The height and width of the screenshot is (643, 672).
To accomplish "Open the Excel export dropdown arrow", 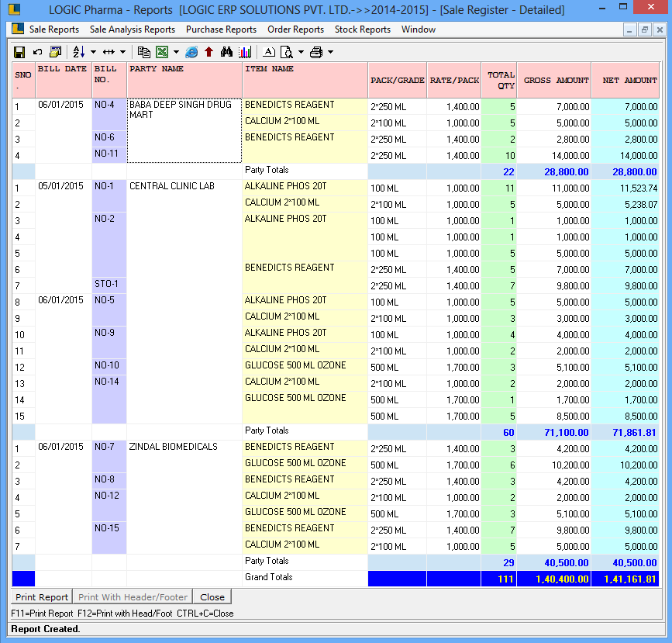I will click(x=176, y=52).
